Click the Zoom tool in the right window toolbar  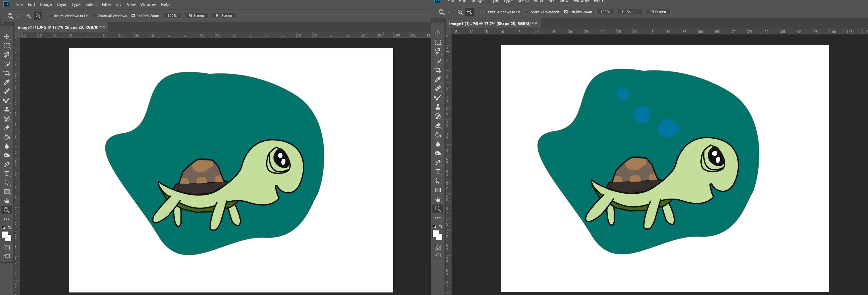(x=438, y=209)
